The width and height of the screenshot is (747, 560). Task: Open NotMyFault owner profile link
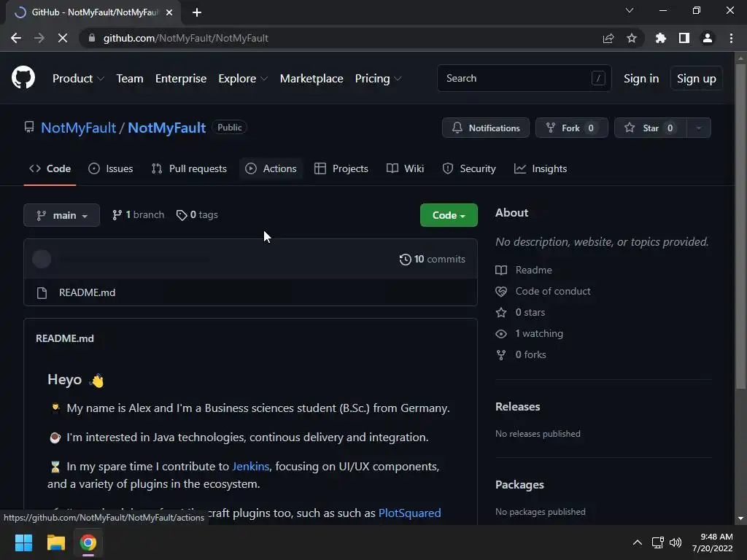[79, 128]
